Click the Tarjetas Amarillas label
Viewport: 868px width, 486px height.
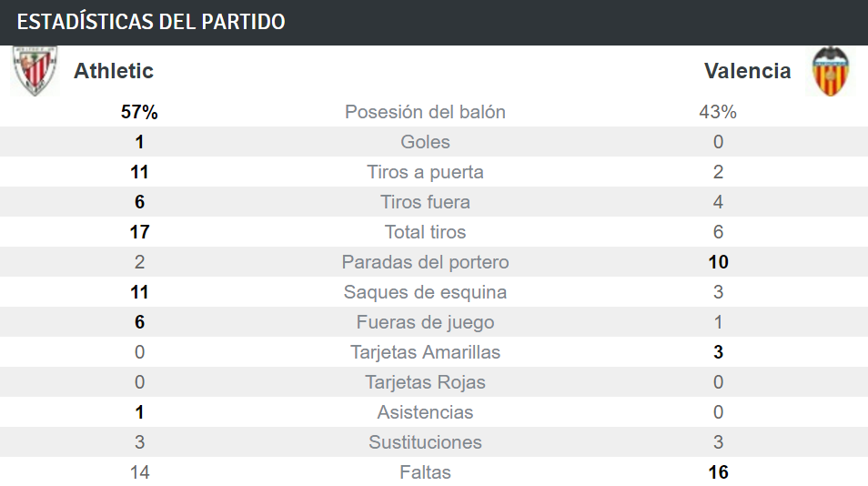(x=425, y=352)
